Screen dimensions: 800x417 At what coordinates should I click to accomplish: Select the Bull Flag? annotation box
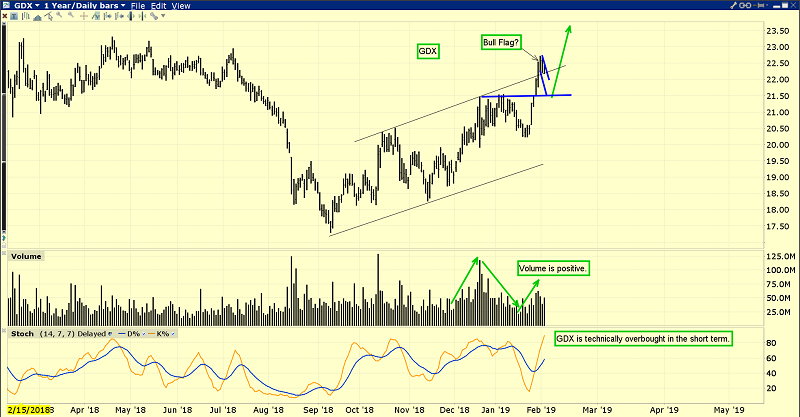pyautogui.click(x=501, y=42)
